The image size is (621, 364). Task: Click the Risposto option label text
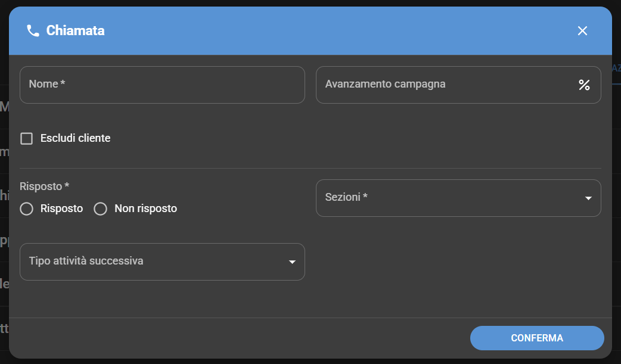coord(61,209)
